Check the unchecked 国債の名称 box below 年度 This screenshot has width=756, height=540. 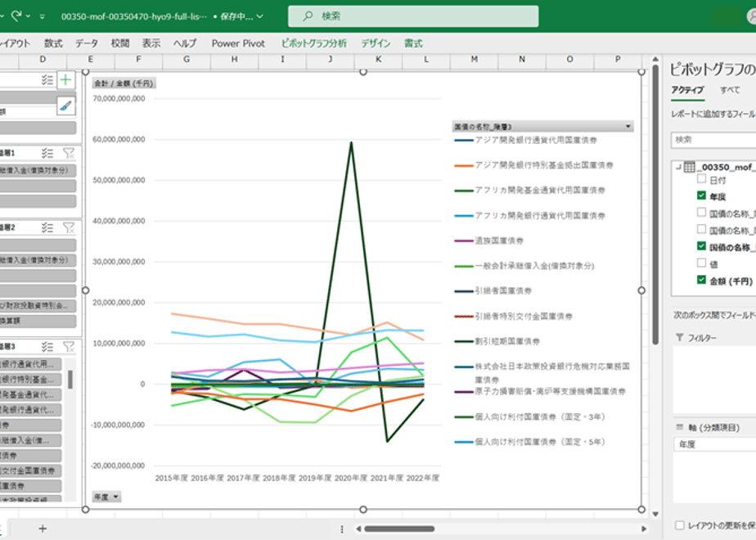click(701, 212)
